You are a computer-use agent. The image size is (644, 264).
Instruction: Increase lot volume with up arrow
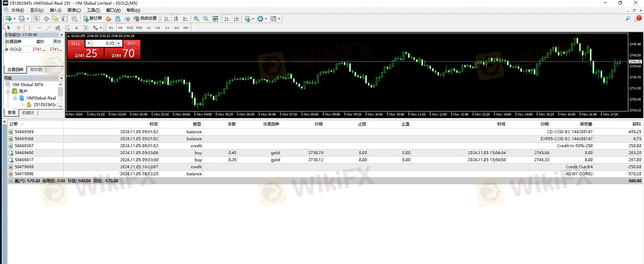[x=119, y=43]
